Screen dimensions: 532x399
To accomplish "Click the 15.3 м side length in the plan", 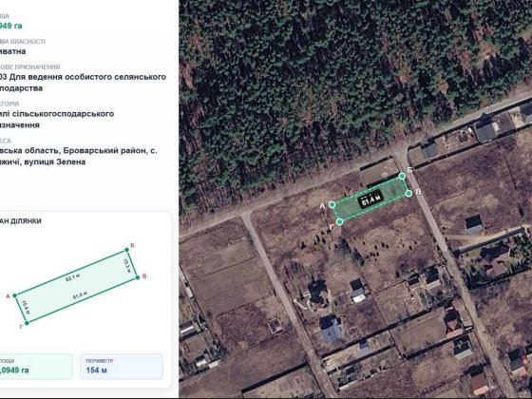I will (x=127, y=266).
